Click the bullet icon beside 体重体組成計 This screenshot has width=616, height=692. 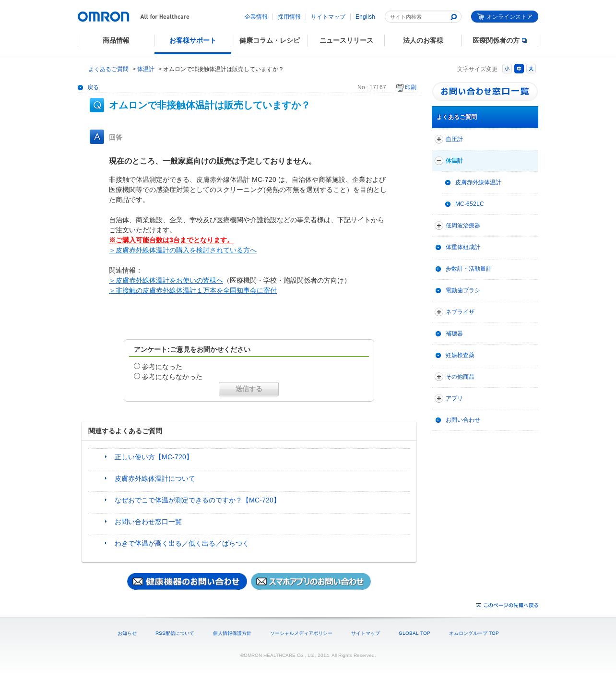click(x=438, y=247)
